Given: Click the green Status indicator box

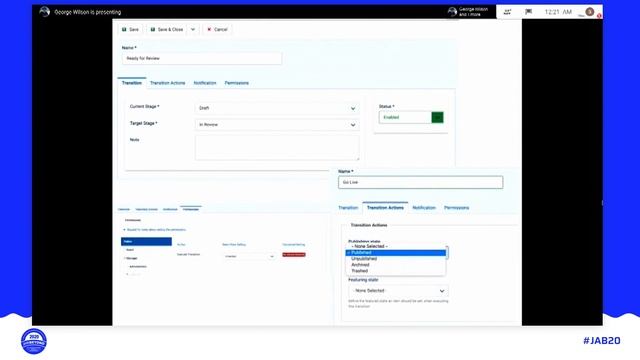Looking at the screenshot, I should tap(438, 118).
